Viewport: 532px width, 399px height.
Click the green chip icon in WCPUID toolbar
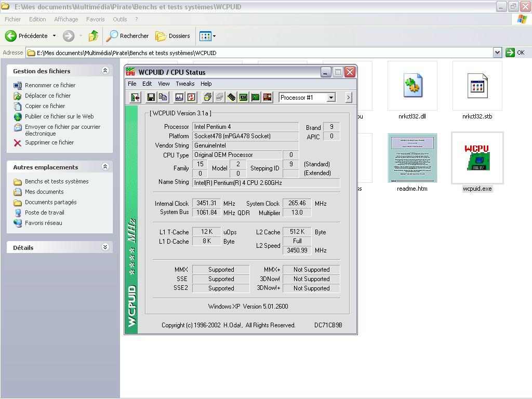(243, 98)
